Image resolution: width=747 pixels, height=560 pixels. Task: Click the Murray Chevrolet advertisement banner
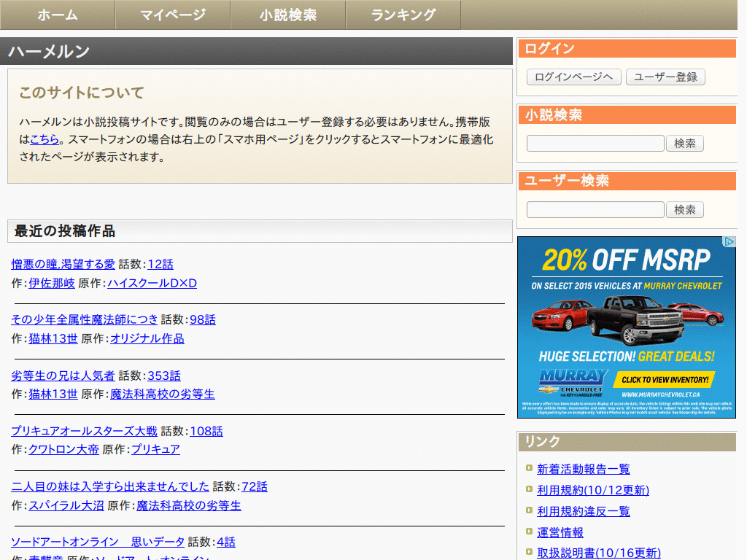click(626, 328)
